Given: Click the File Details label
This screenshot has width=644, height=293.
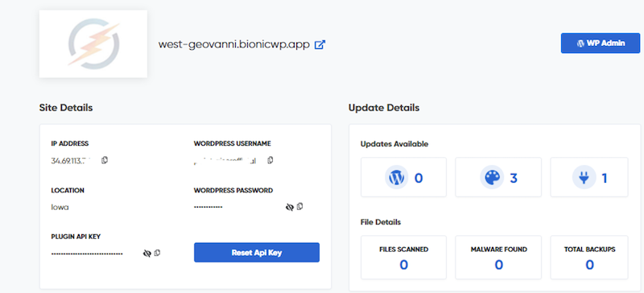Looking at the screenshot, I should (x=380, y=222).
